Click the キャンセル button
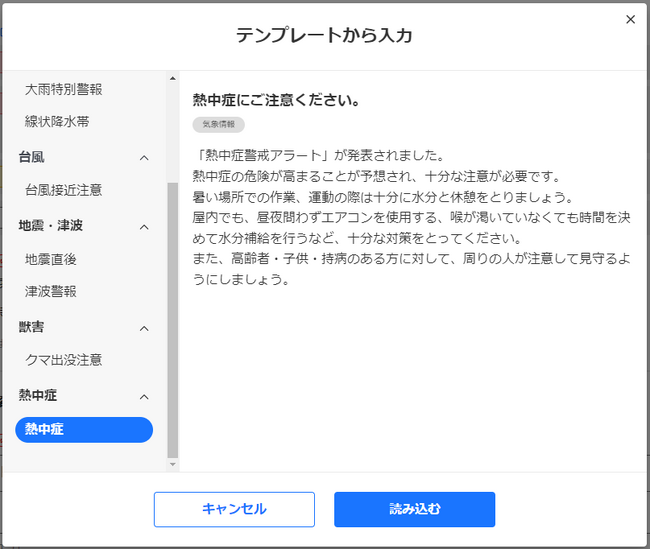Image resolution: width=650 pixels, height=550 pixels. [234, 509]
